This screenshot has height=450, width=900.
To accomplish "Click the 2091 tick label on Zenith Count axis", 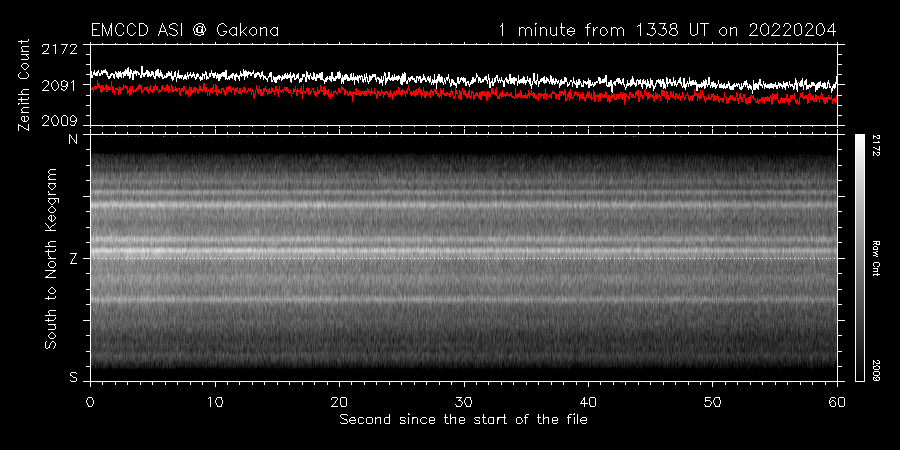I will (x=59, y=85).
